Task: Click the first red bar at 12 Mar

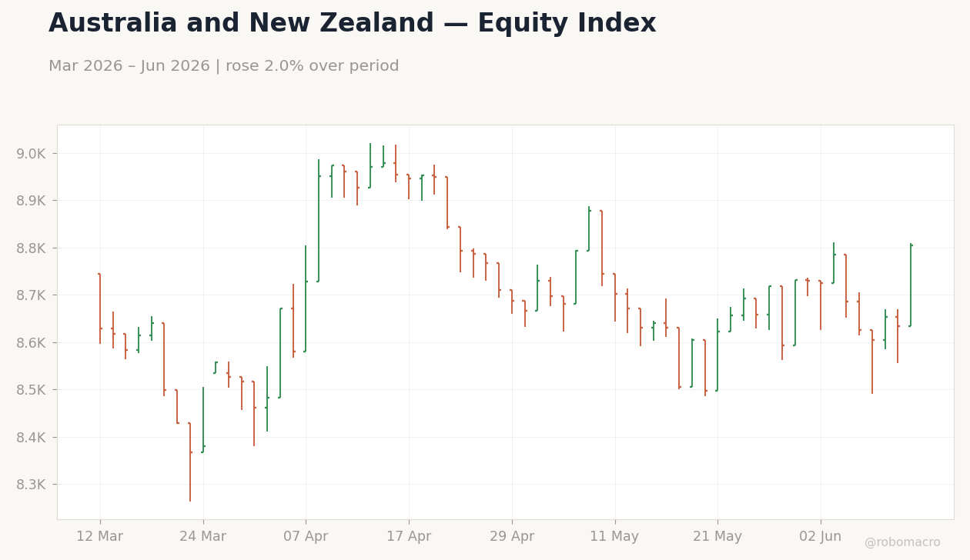Action: (100, 308)
